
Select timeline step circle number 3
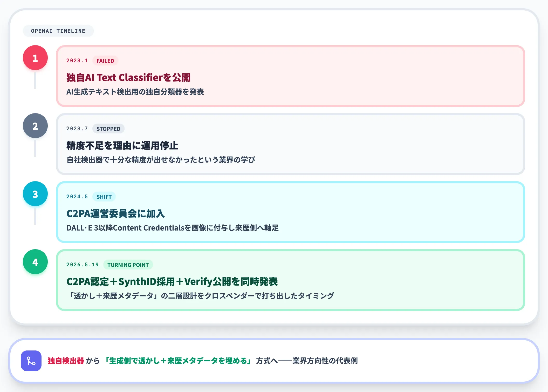coord(35,194)
